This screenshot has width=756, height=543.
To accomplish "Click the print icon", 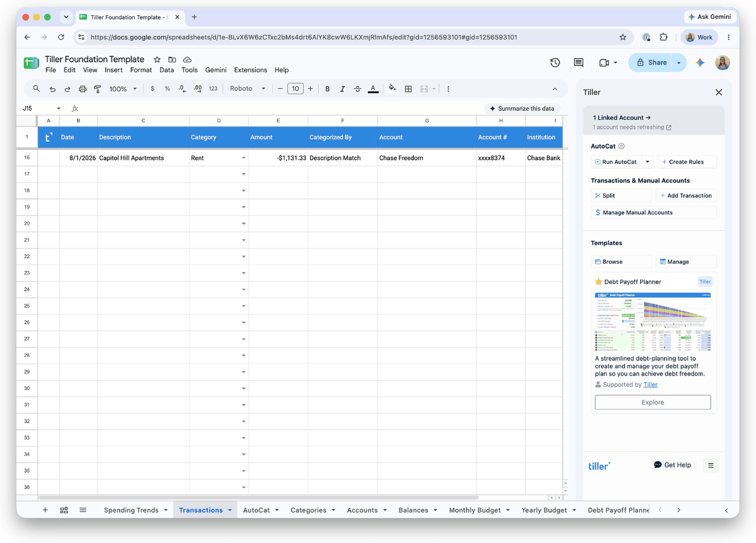I will pyautogui.click(x=83, y=89).
